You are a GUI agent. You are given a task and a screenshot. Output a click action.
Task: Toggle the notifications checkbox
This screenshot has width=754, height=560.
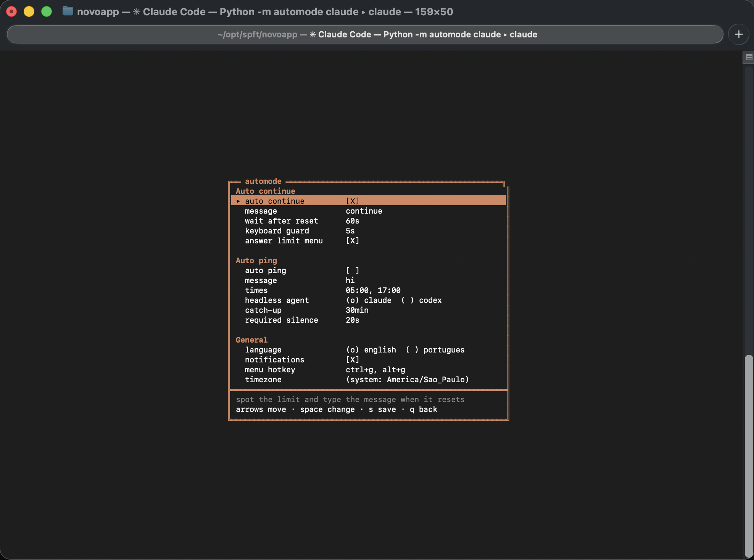coord(353,360)
